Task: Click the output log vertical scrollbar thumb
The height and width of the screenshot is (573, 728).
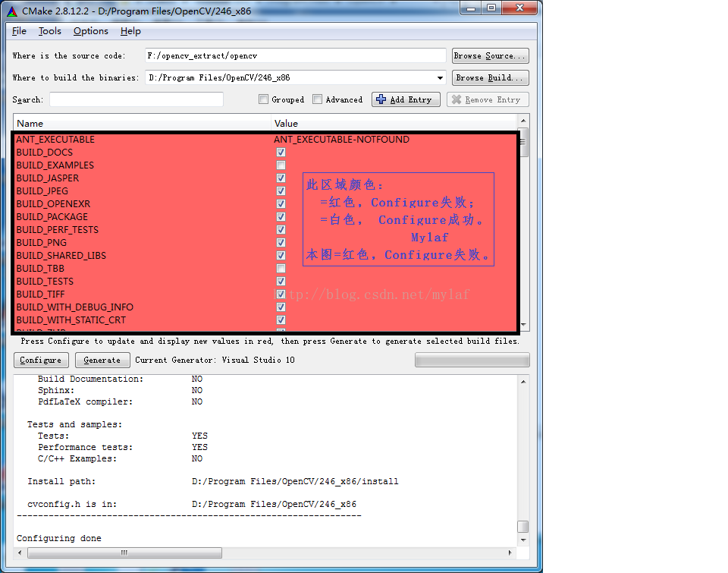Action: pos(523,527)
